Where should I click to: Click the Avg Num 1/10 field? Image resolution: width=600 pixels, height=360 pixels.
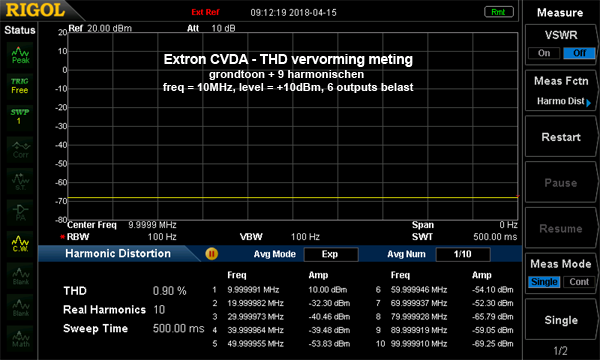pos(463,254)
